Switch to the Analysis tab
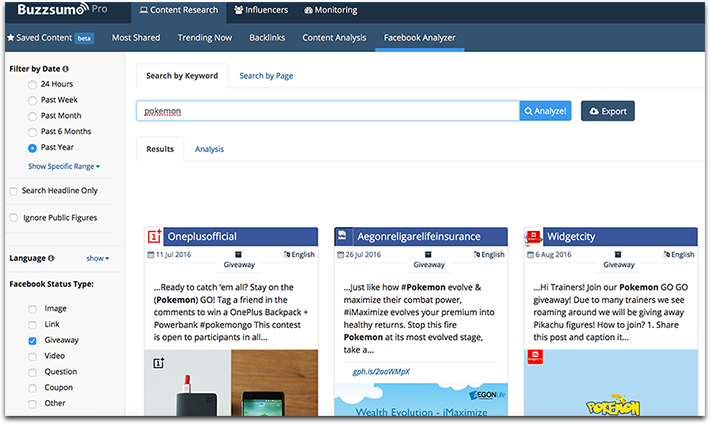This screenshot has height=424, width=710. click(x=209, y=149)
